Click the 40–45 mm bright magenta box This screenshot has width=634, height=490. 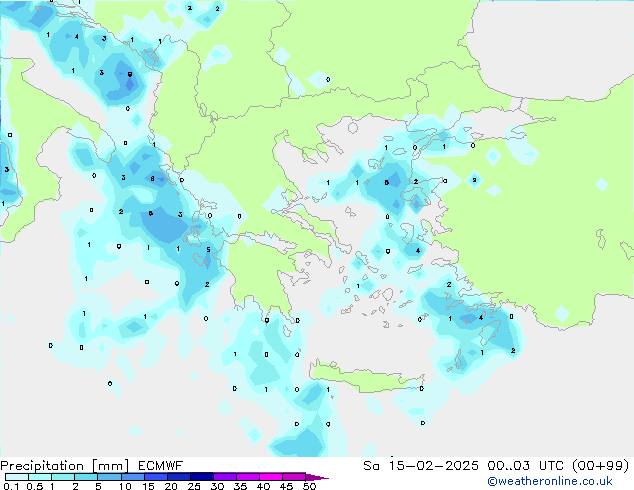[271, 477]
